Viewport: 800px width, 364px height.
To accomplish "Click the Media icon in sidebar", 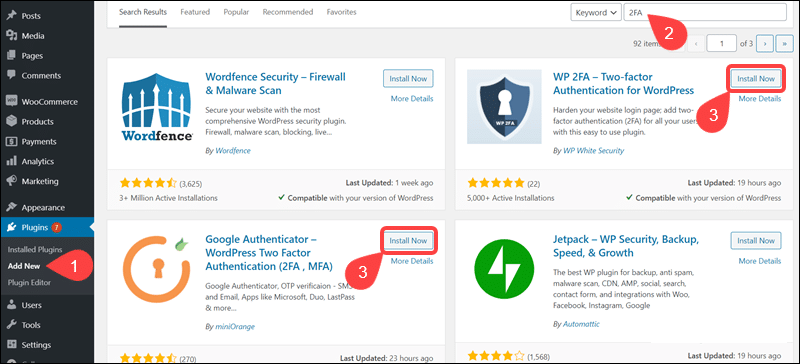I will pos(11,36).
